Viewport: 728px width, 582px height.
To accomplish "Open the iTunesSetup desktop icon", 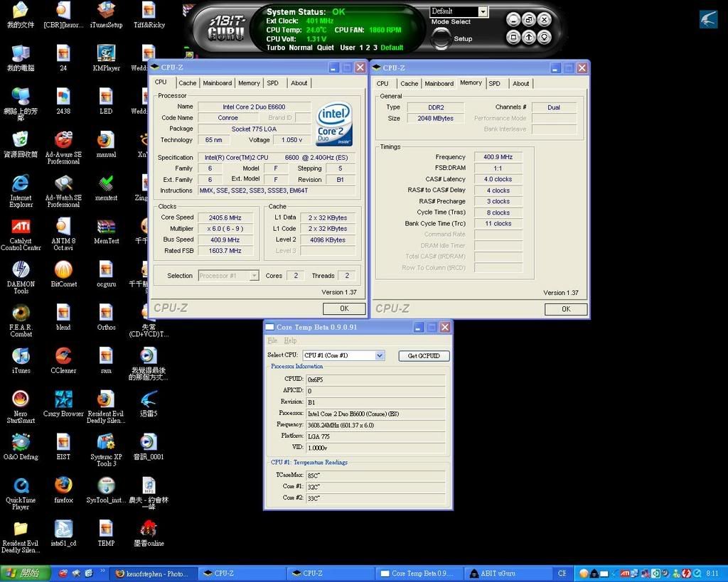I will point(107,14).
